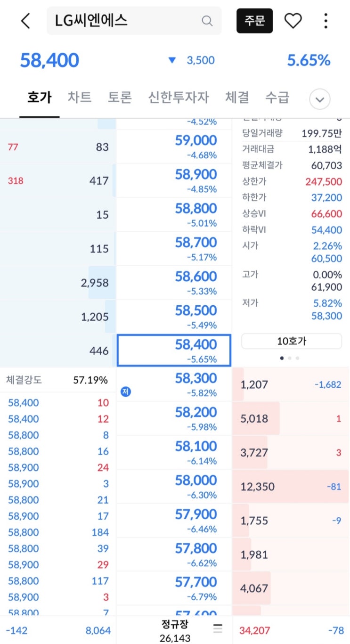Tap the hamburger lines icon near 정규장
350x644 pixels.
click(217, 628)
